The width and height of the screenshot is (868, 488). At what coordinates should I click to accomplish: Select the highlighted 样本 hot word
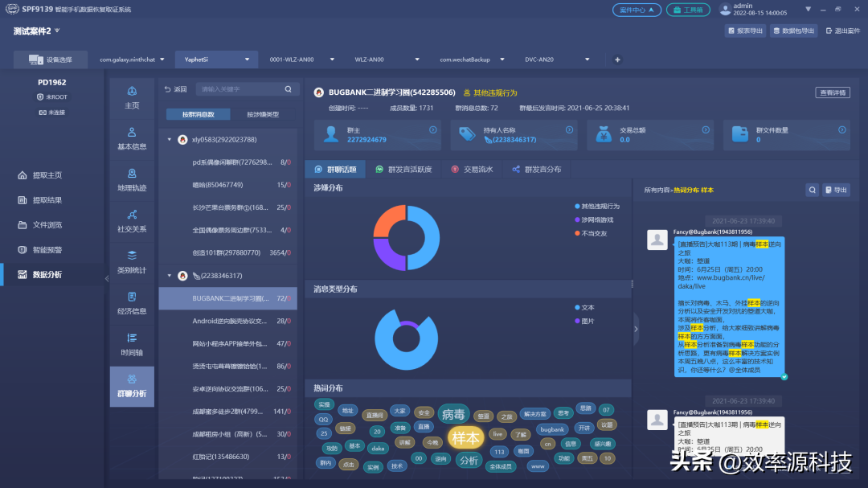coord(465,438)
